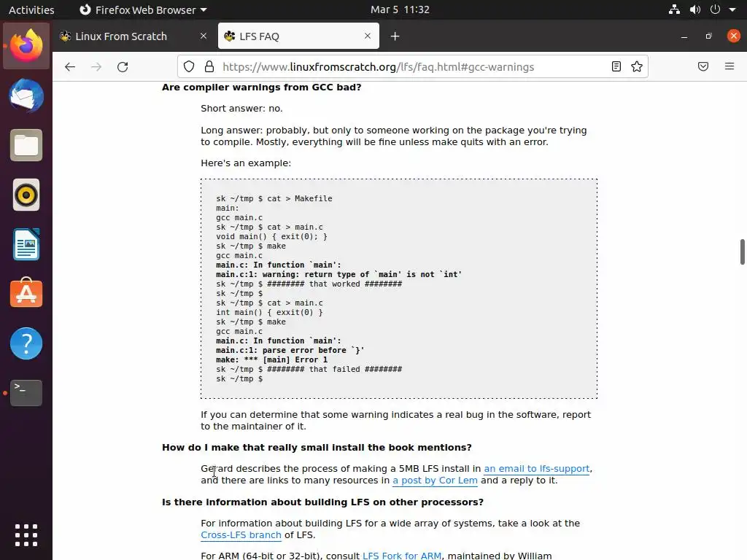This screenshot has width=747, height=560.
Task: Launch Thunderbird mail from dock
Action: click(26, 96)
